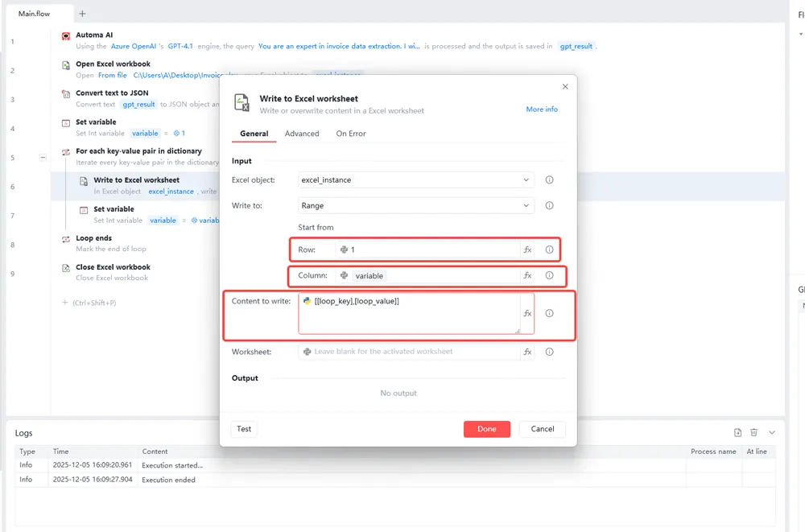Click the gpt_result variable in Automa AI step
This screenshot has height=532, width=805.
tap(576, 46)
